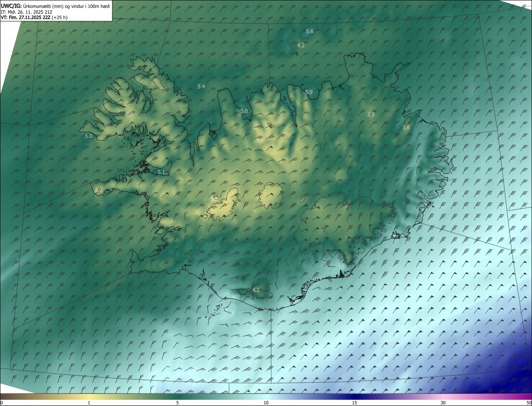Click the 3.6 value label on the map

pyautogui.click(x=406, y=128)
